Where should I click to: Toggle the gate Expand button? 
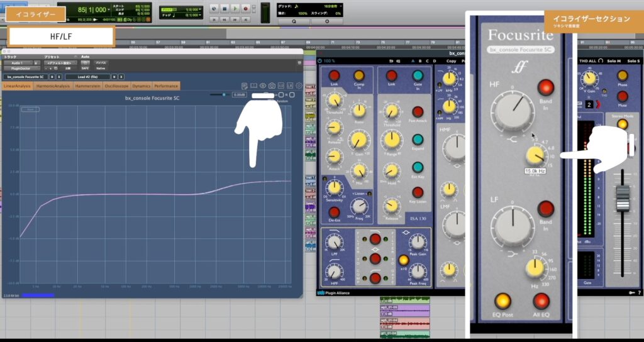pos(418,139)
